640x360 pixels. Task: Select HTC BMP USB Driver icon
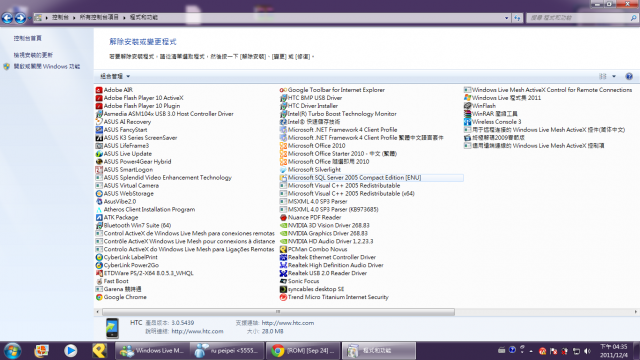283,98
